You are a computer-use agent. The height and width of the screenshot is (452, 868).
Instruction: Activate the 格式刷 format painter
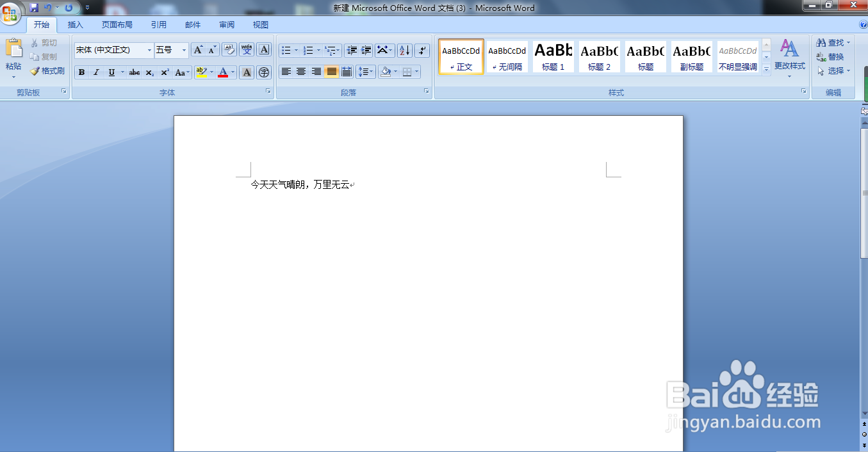pos(47,71)
